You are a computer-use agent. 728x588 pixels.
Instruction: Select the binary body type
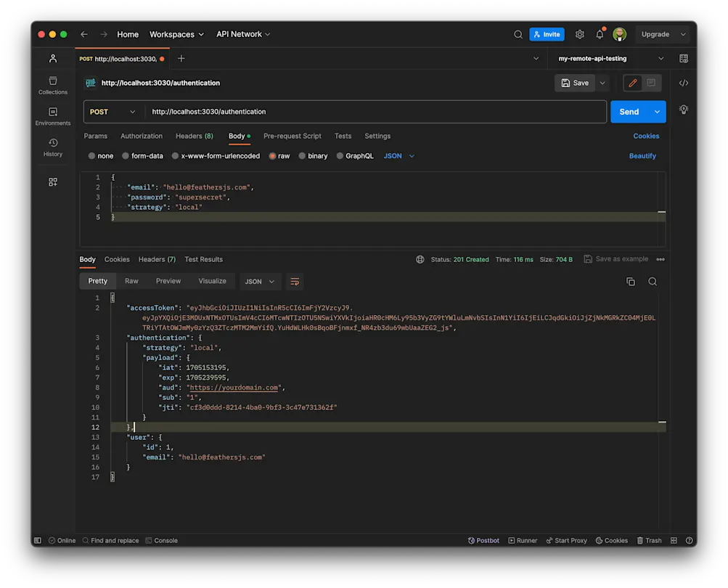tap(313, 156)
